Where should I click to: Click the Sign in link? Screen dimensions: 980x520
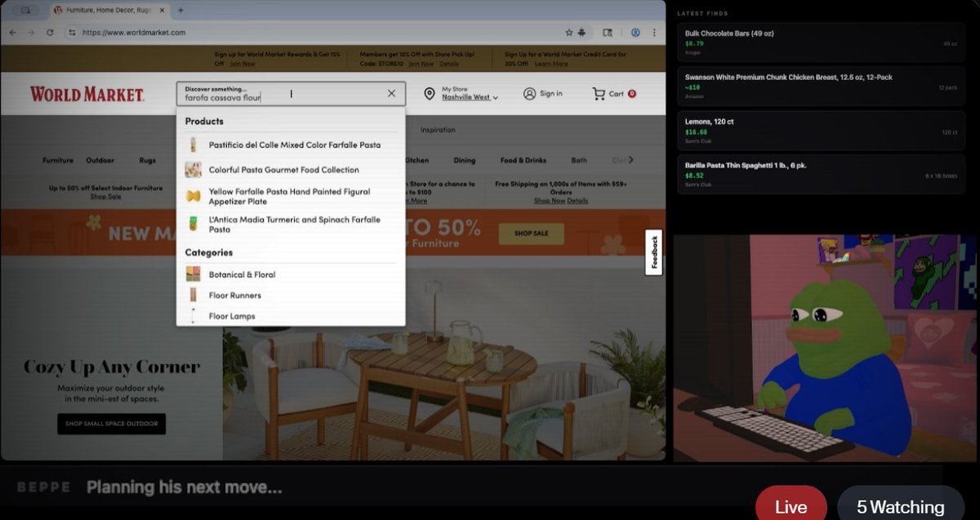[x=551, y=94]
